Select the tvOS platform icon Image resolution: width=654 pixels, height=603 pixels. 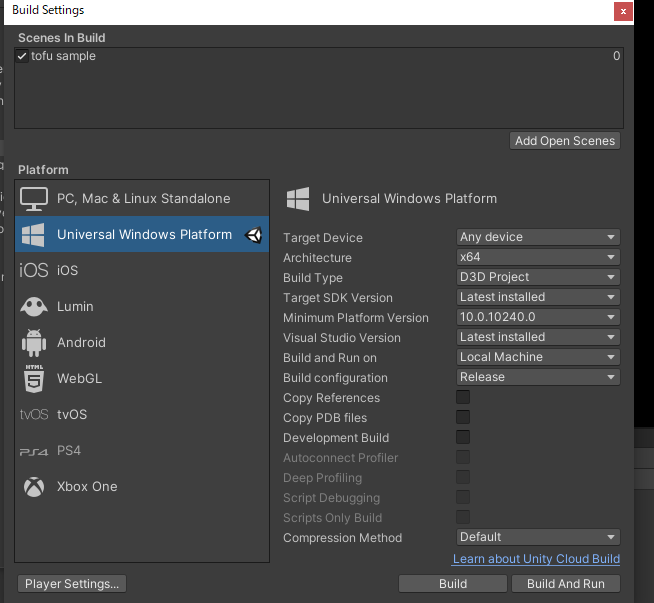tap(34, 415)
